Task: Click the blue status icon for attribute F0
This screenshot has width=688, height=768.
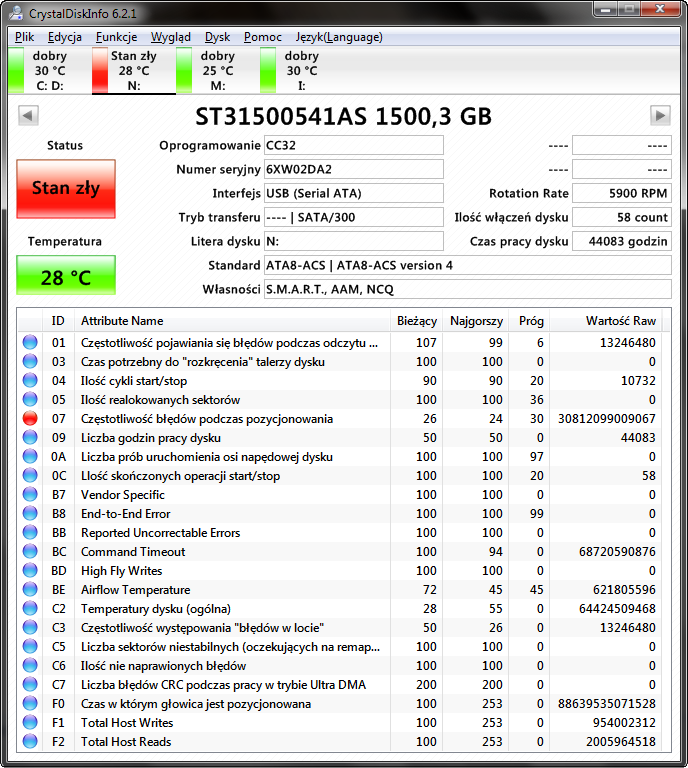Action: (x=30, y=704)
